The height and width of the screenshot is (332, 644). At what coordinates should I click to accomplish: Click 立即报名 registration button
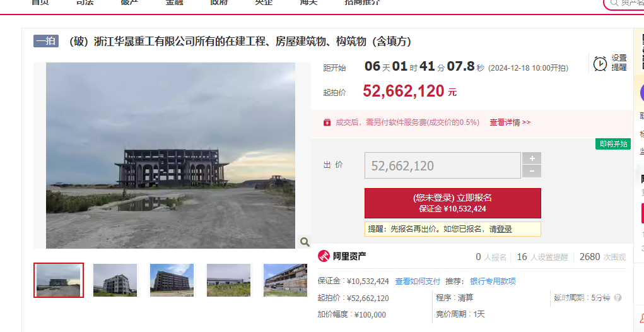pyautogui.click(x=453, y=203)
